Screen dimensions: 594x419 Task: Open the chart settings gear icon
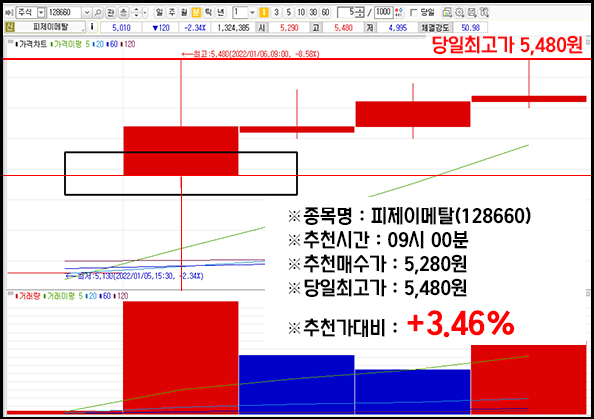coord(460,13)
